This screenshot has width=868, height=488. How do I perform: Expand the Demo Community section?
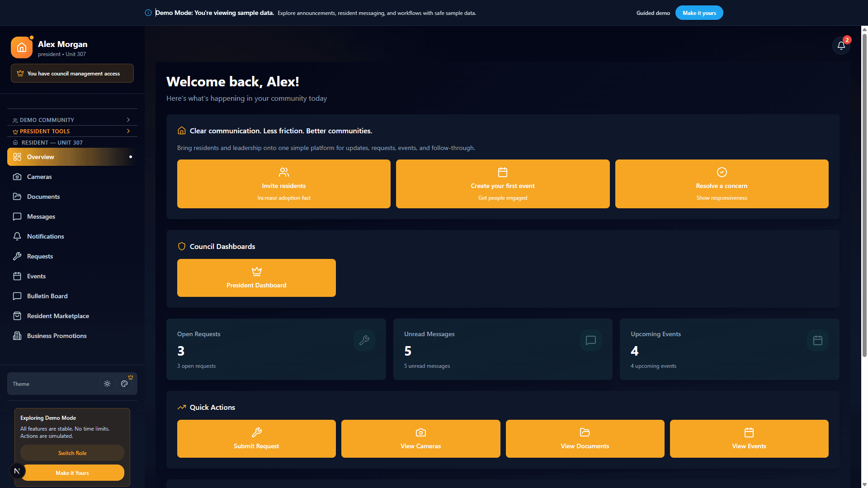pyautogui.click(x=72, y=120)
